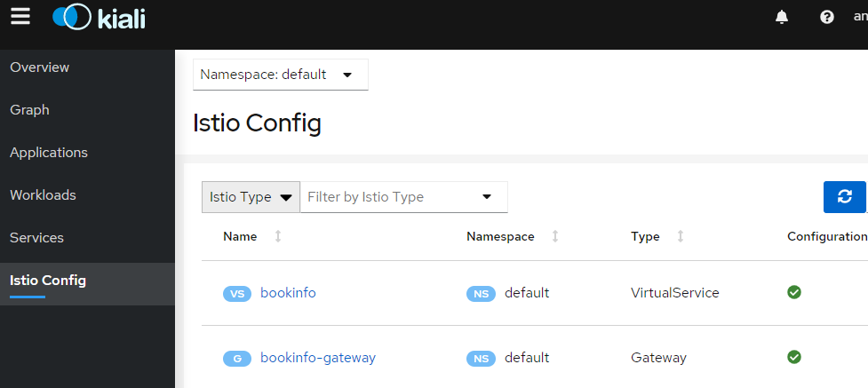This screenshot has width=868, height=388.
Task: Click the green valid checkmark for bookinfo-gateway
Action: point(794,357)
